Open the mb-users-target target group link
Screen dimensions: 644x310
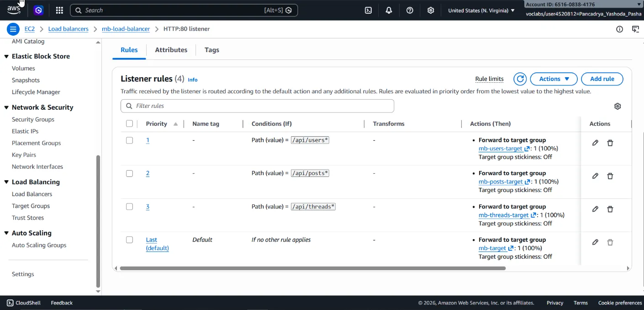(500, 149)
